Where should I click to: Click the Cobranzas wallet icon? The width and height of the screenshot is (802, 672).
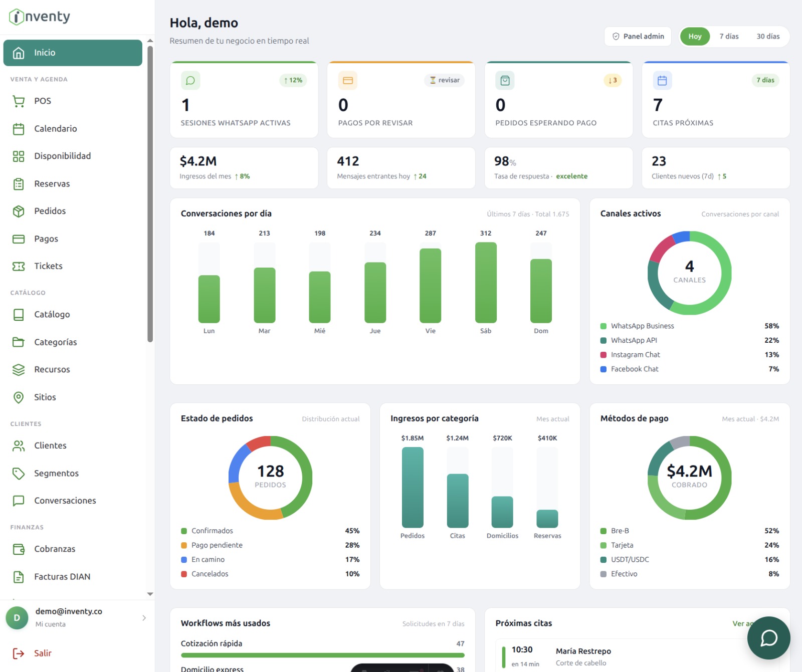pyautogui.click(x=19, y=549)
